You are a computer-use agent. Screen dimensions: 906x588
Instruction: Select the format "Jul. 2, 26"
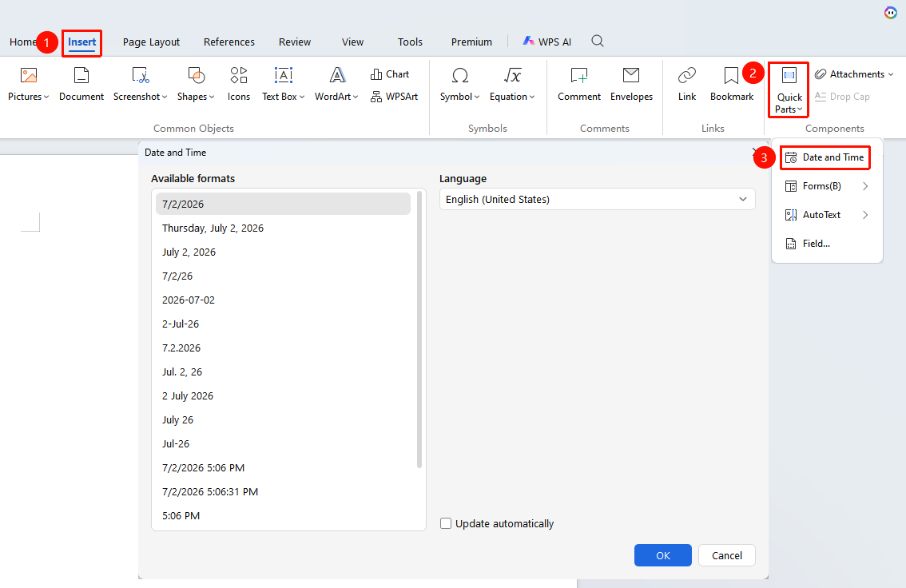283,372
